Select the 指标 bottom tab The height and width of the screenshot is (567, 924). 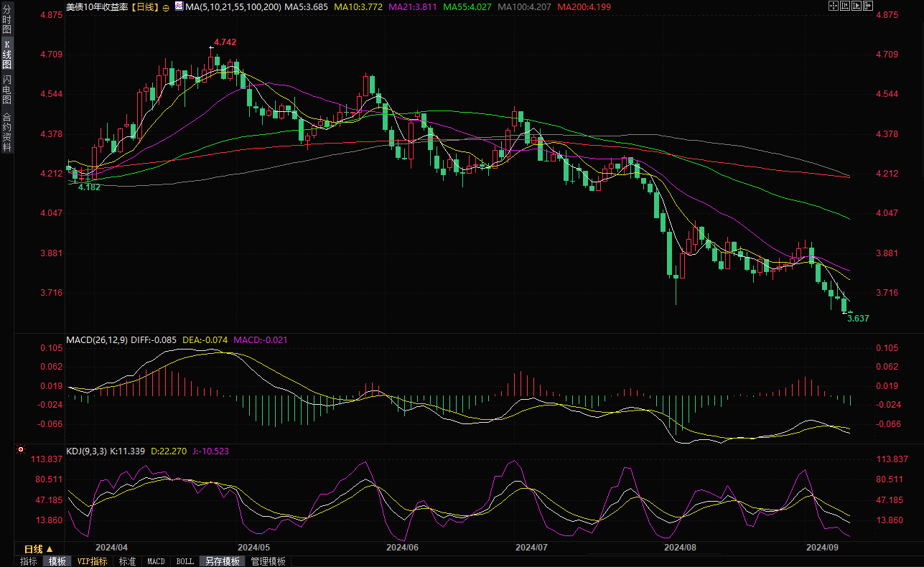click(x=29, y=561)
